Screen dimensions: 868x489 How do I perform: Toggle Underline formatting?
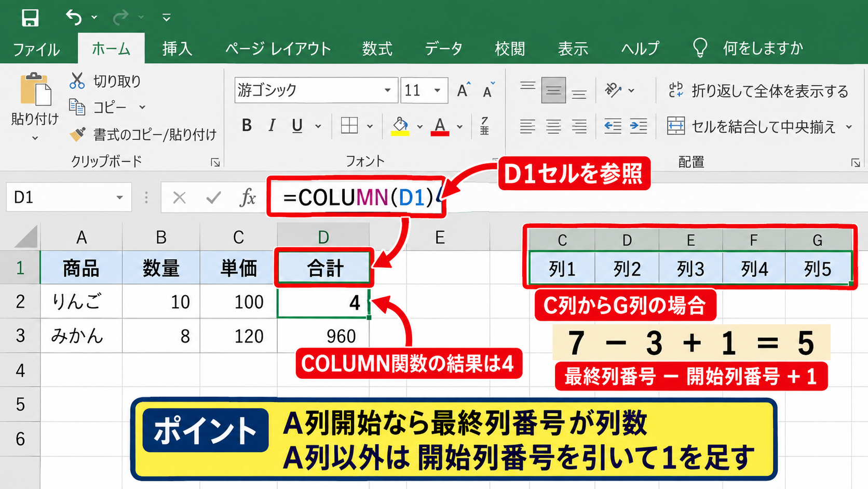pyautogui.click(x=297, y=126)
